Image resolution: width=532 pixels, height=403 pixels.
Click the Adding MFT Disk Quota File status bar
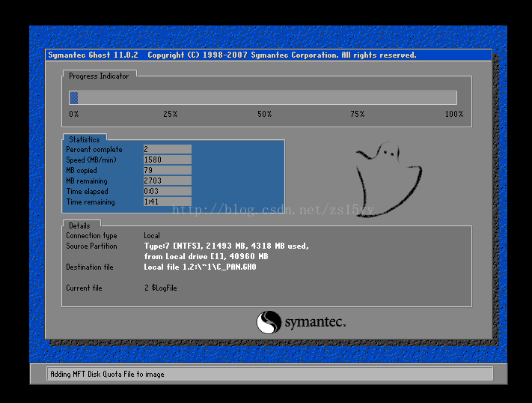tap(269, 374)
